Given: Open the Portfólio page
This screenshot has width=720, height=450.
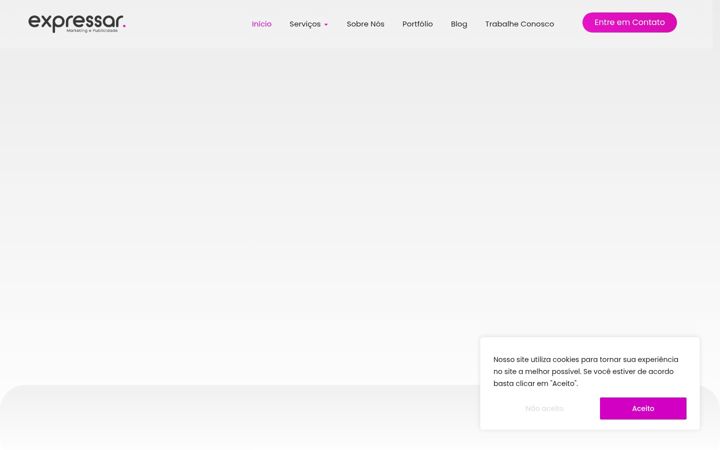Looking at the screenshot, I should pos(417,24).
